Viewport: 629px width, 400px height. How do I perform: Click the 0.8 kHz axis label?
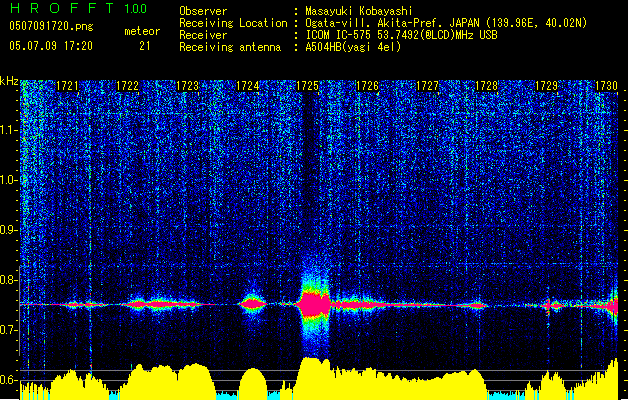9,280
